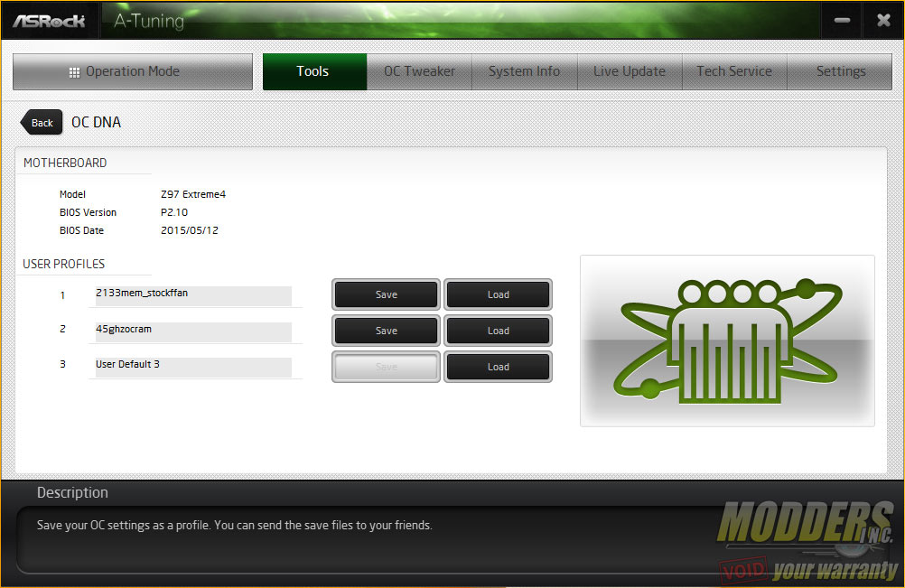905x588 pixels.
Task: Load profile 2 45ghzocram
Action: [x=498, y=331]
